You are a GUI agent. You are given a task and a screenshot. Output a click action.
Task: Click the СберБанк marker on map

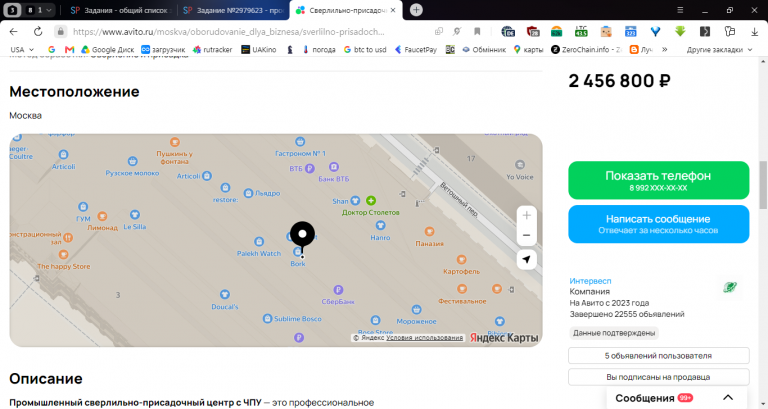(338, 290)
